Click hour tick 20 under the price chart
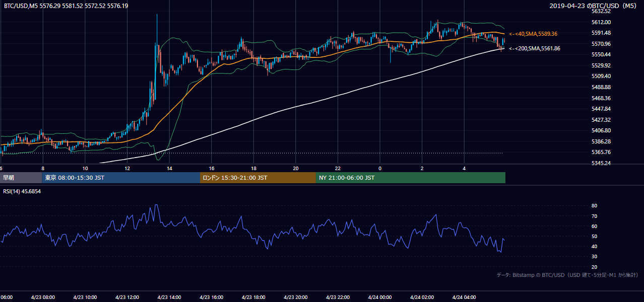The width and height of the screenshot is (644, 302). click(x=296, y=168)
